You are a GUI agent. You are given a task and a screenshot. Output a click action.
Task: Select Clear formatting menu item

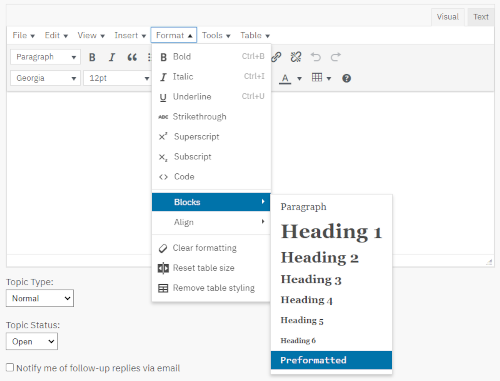coord(211,248)
